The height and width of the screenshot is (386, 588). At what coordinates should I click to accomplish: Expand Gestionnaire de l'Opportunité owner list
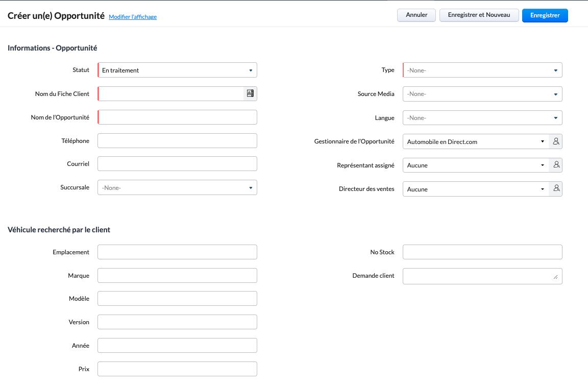pyautogui.click(x=476, y=141)
